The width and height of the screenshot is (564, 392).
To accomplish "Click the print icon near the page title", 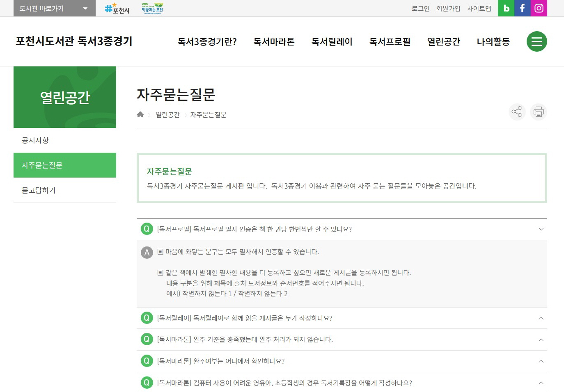I will [538, 112].
